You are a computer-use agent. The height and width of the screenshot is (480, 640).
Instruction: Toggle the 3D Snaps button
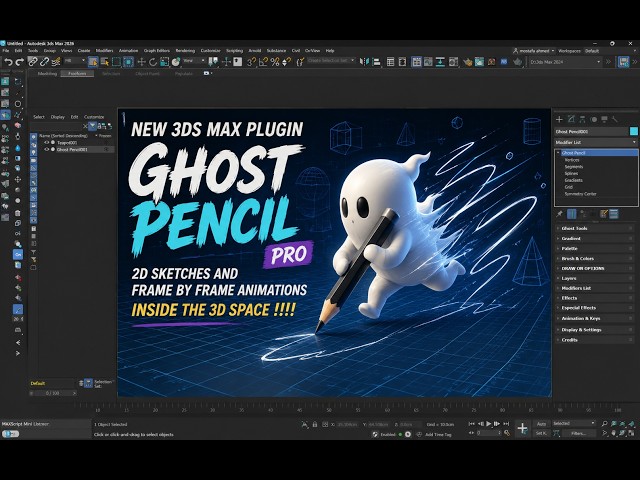(251, 62)
